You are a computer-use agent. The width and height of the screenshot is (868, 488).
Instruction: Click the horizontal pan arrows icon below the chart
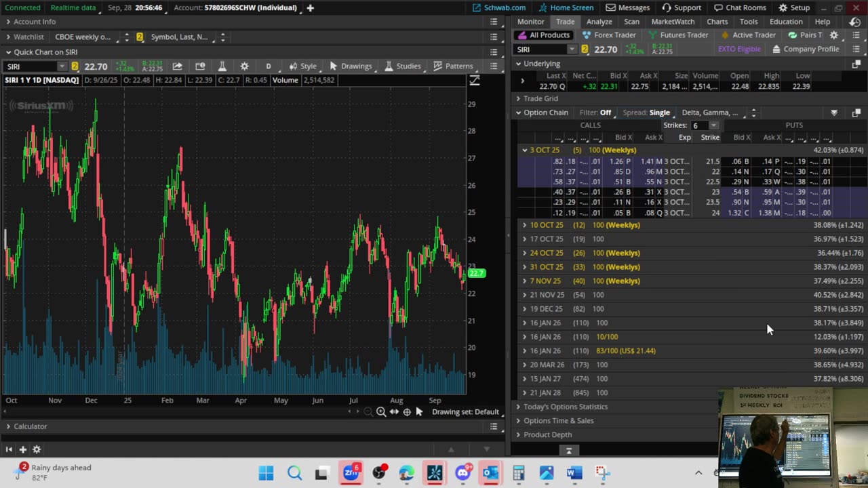(x=394, y=412)
